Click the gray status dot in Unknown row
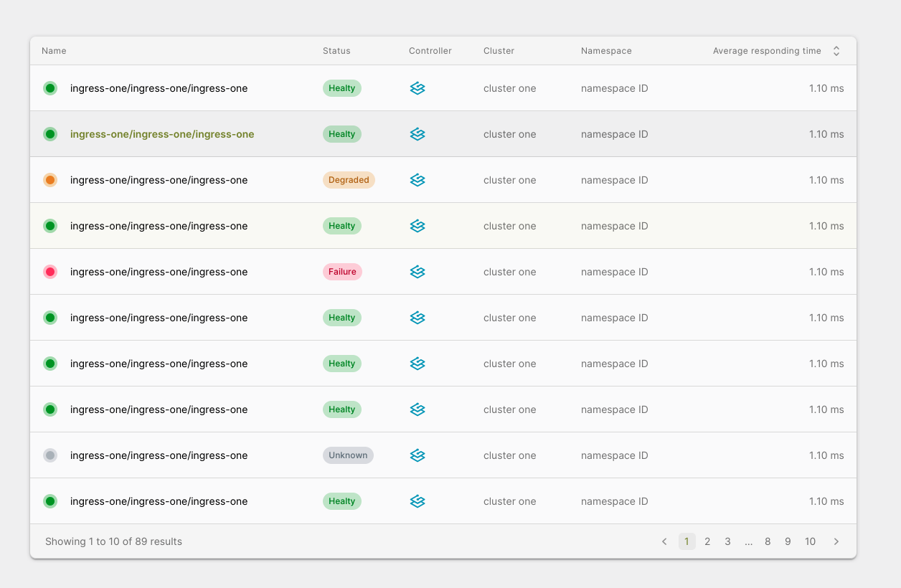Image resolution: width=901 pixels, height=588 pixels. (50, 455)
